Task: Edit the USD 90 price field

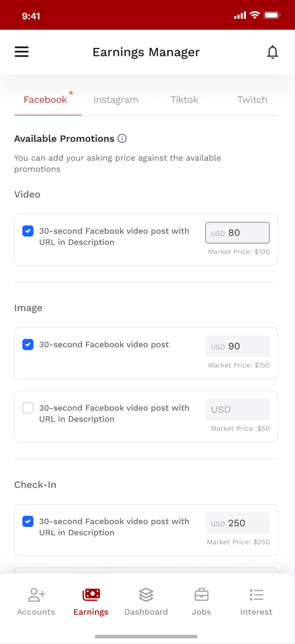Action: point(237,346)
